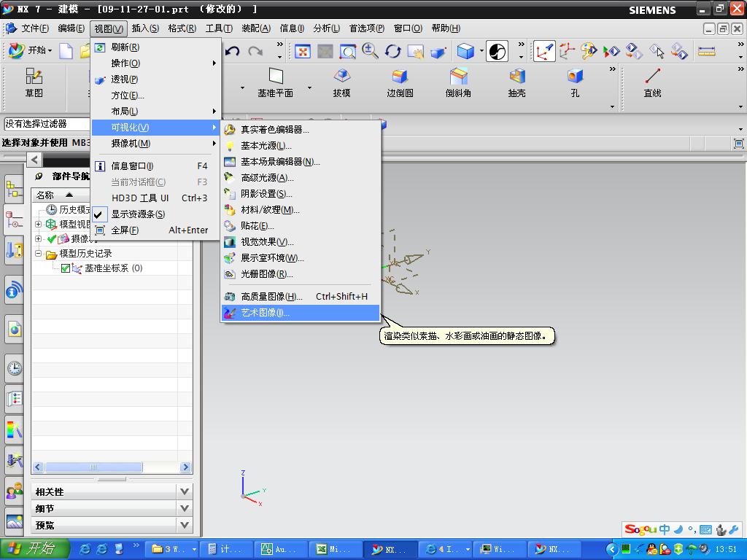747x560 pixels.
Task: Choose 刷新 refresh from view menu
Action: (x=155, y=47)
